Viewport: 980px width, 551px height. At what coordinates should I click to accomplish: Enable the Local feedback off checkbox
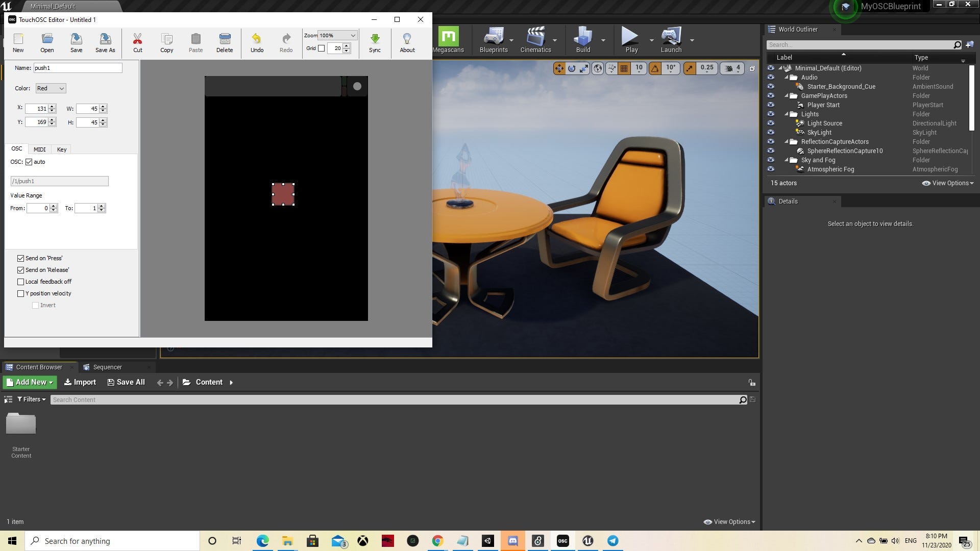coord(21,282)
